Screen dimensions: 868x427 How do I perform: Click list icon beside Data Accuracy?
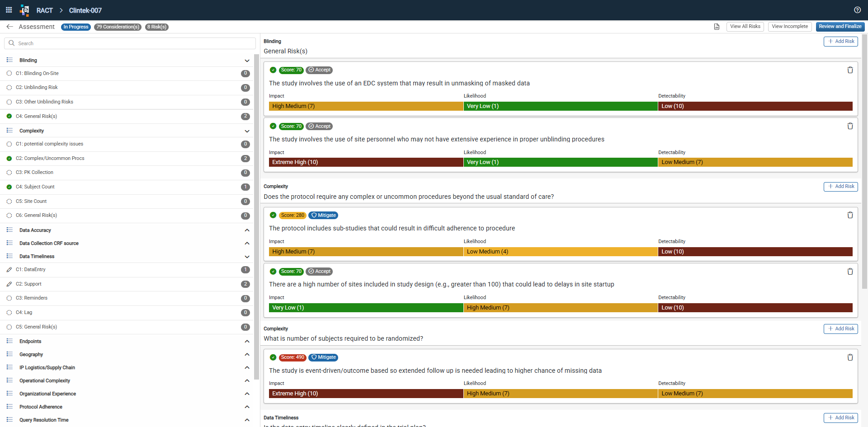coord(9,230)
